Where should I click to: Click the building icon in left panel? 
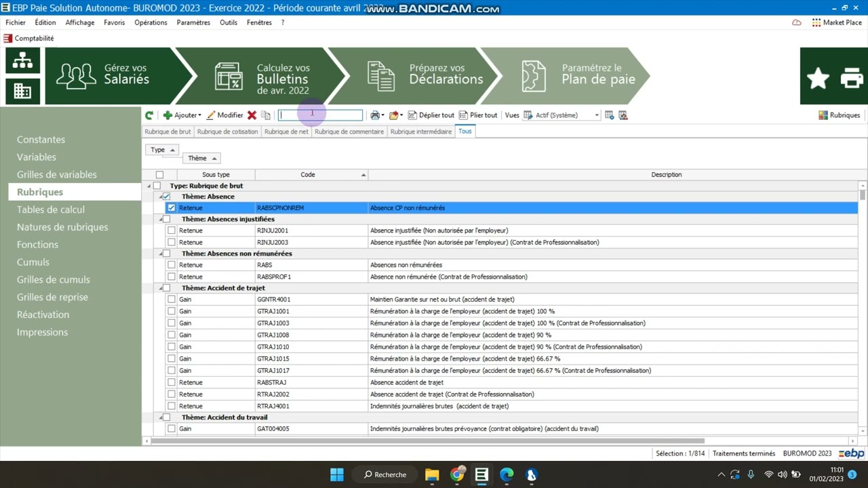tap(22, 91)
